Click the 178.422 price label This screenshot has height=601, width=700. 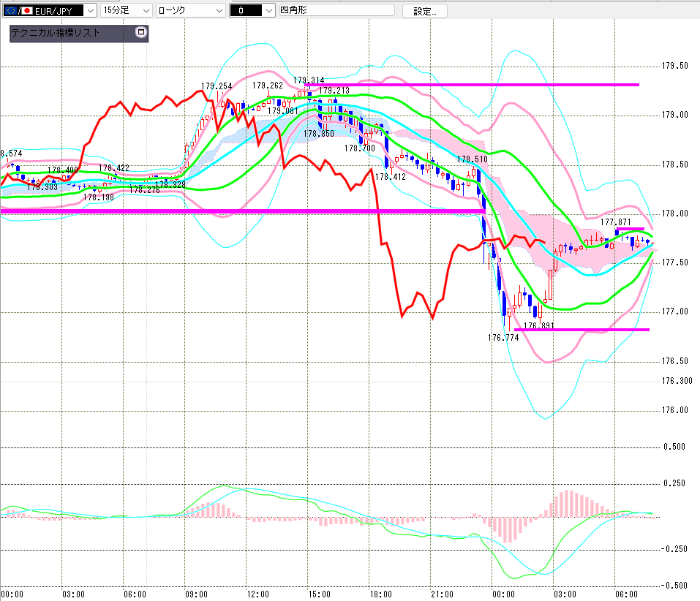(114, 167)
